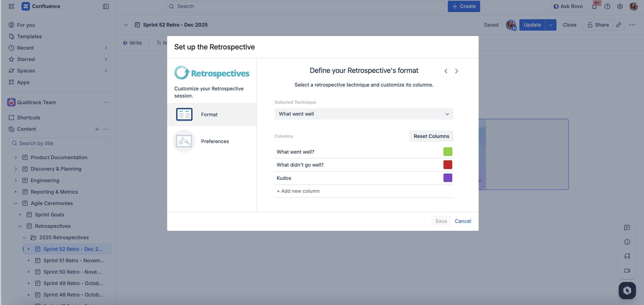This screenshot has height=305, width=644.
Task: Click the notifications bell icon
Action: click(594, 6)
